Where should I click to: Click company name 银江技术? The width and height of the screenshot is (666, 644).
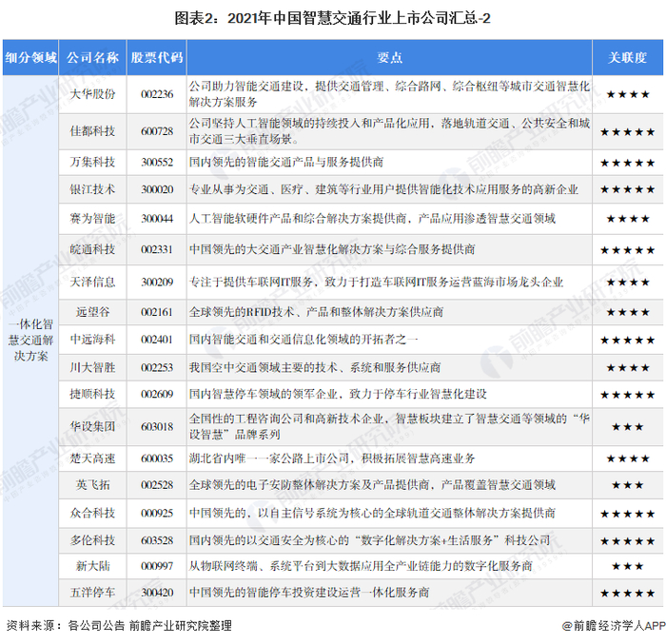coord(92,189)
